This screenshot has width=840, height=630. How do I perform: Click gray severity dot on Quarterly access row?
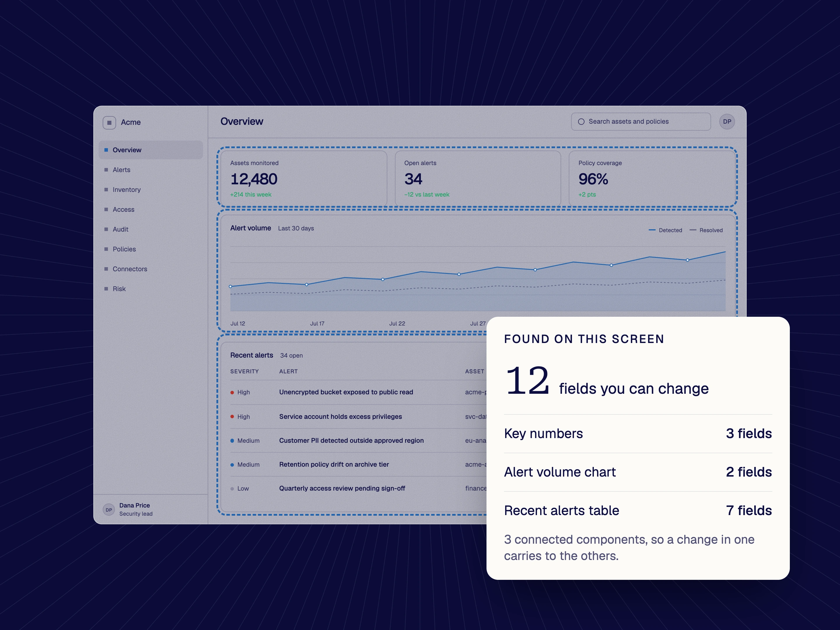(x=232, y=489)
